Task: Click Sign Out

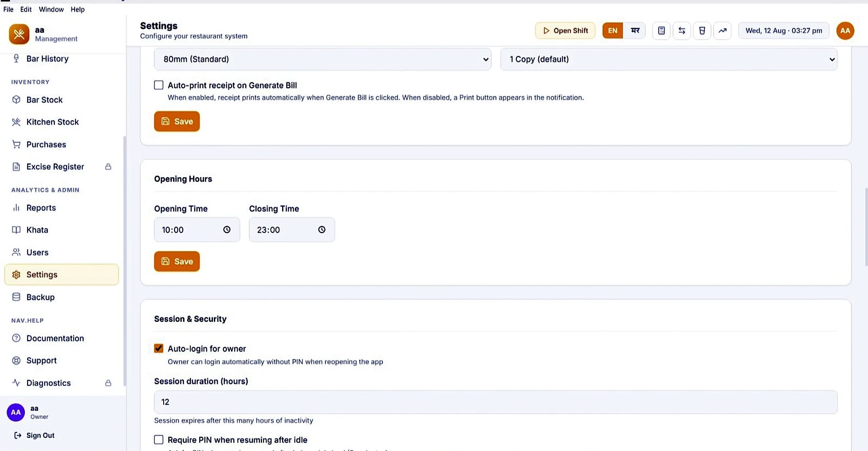Action: pyautogui.click(x=34, y=435)
